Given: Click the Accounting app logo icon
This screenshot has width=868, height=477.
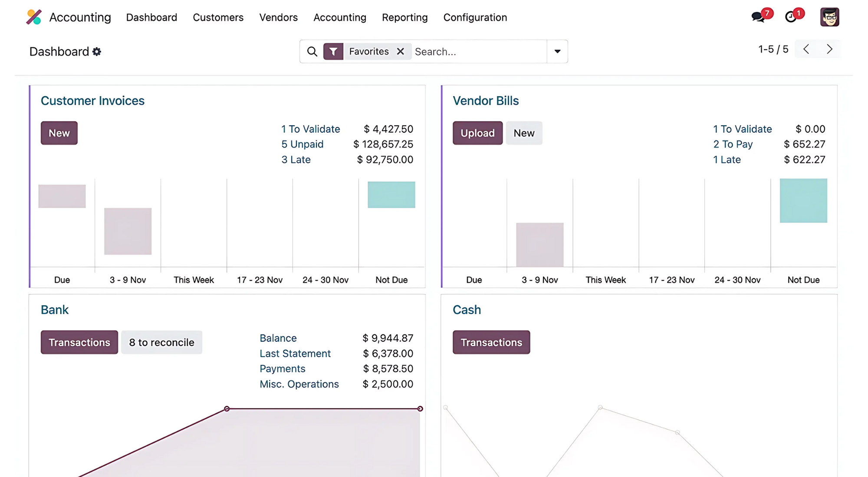Looking at the screenshot, I should (34, 17).
